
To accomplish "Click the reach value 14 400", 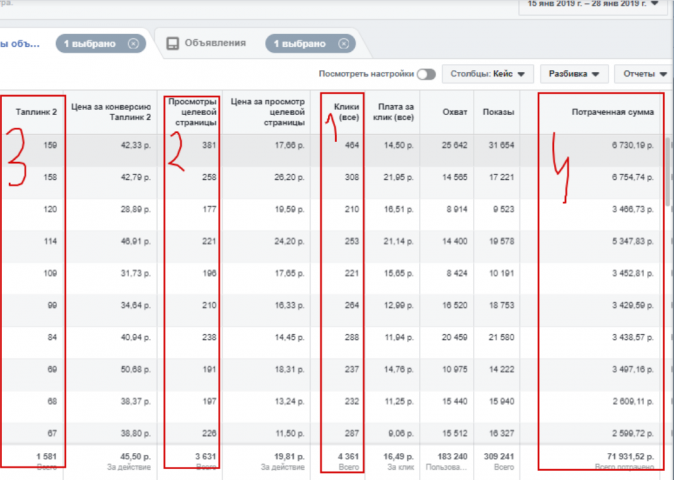I will [454, 242].
